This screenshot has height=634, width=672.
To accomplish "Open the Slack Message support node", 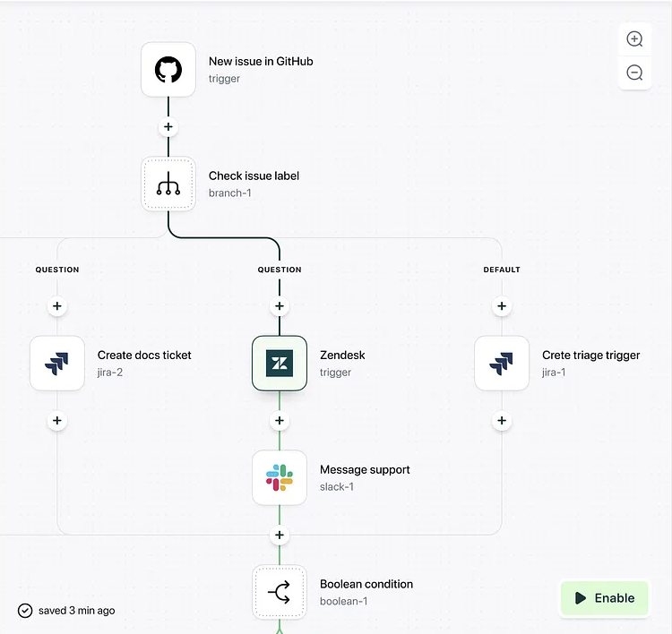I will tap(280, 478).
